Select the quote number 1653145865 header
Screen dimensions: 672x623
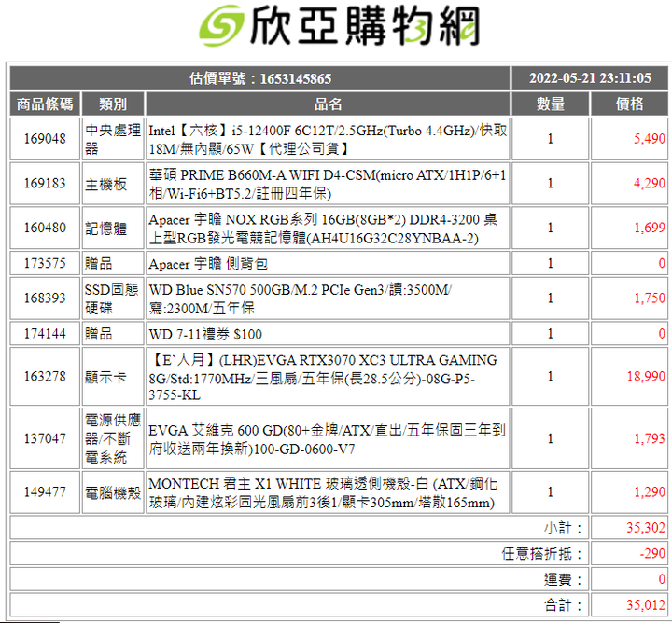coord(260,78)
